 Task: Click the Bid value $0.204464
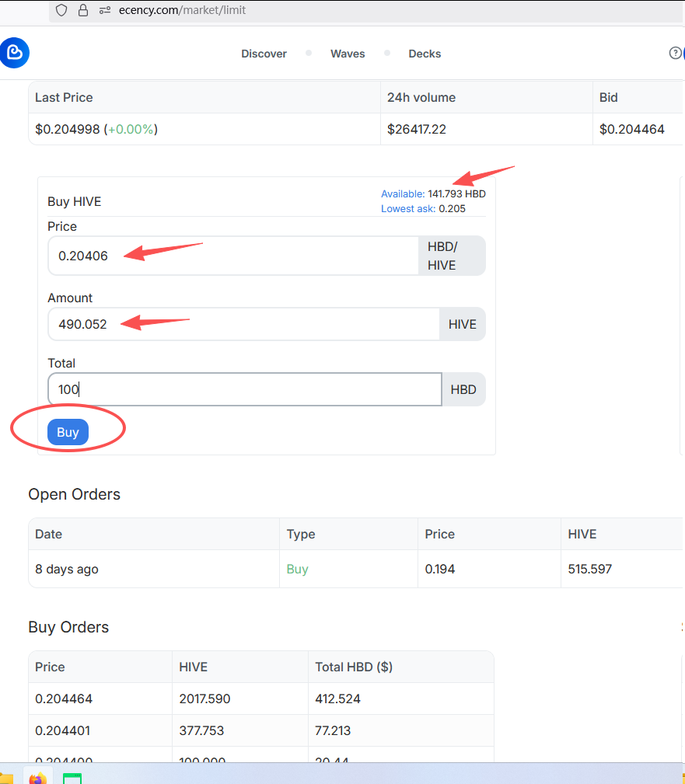tap(632, 129)
